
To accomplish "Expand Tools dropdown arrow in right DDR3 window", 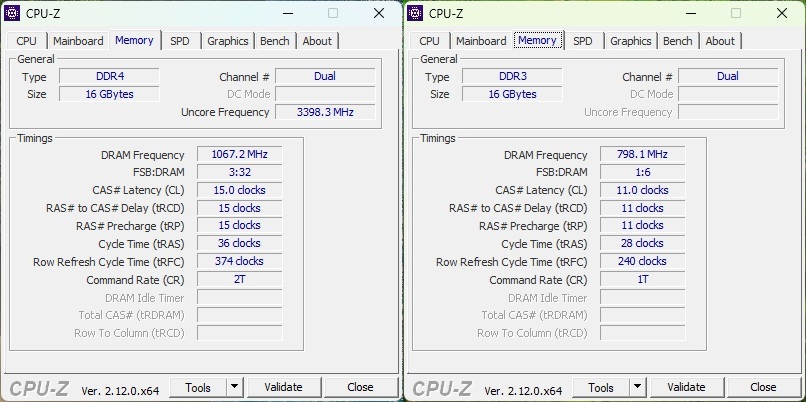I will click(x=637, y=387).
